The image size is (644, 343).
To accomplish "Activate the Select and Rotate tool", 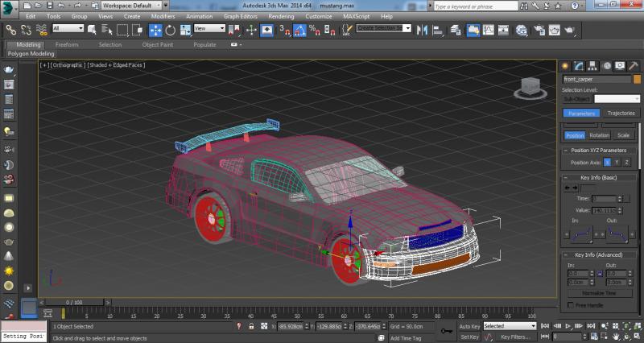I will (x=171, y=30).
